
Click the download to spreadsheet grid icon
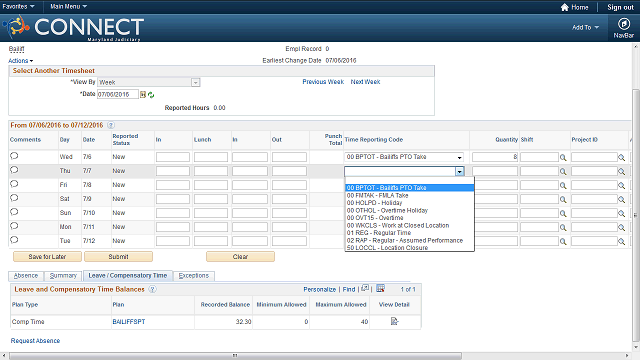(x=380, y=289)
